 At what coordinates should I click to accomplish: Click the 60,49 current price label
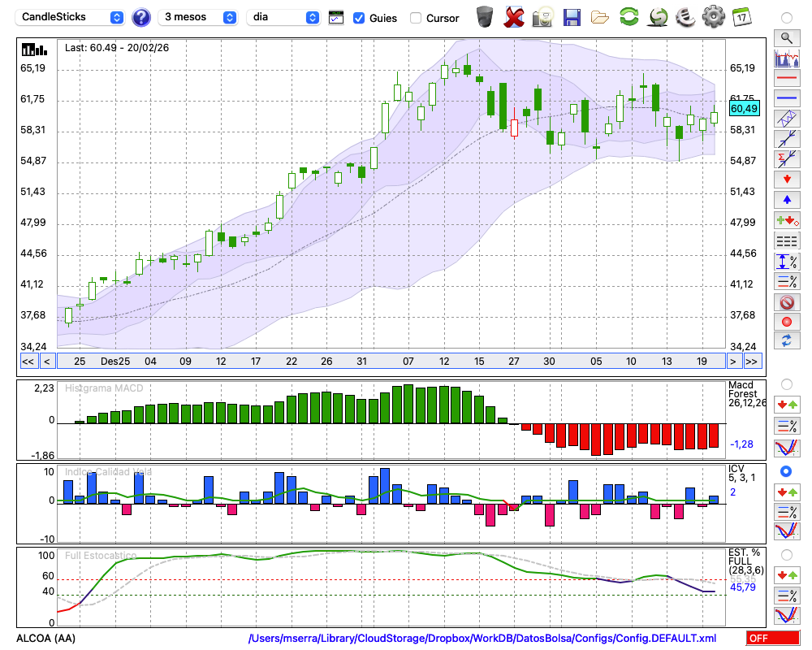[x=744, y=109]
